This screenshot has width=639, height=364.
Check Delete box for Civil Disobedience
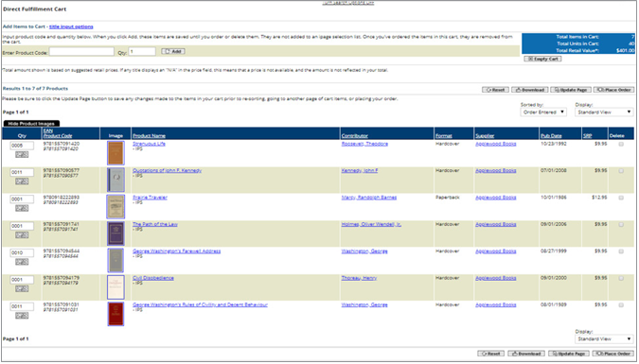[x=621, y=279]
